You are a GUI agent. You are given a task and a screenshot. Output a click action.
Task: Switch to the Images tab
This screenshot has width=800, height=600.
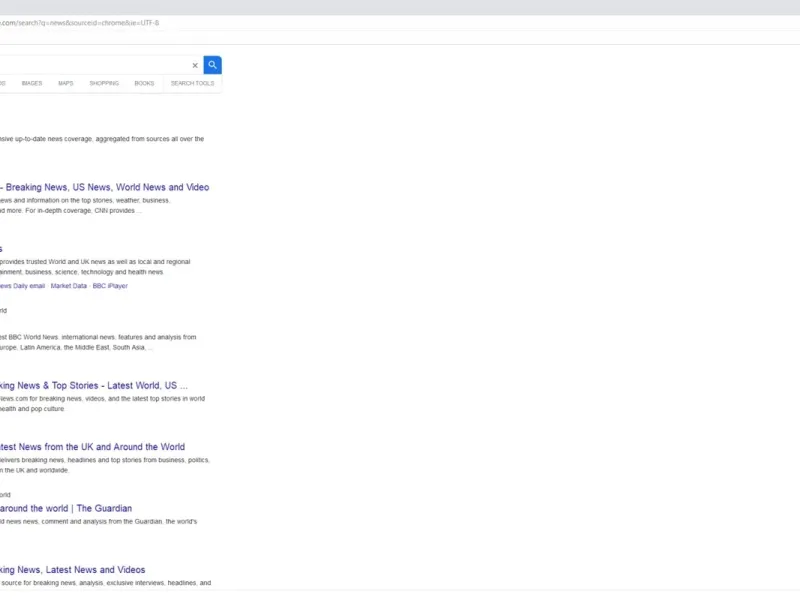32,83
